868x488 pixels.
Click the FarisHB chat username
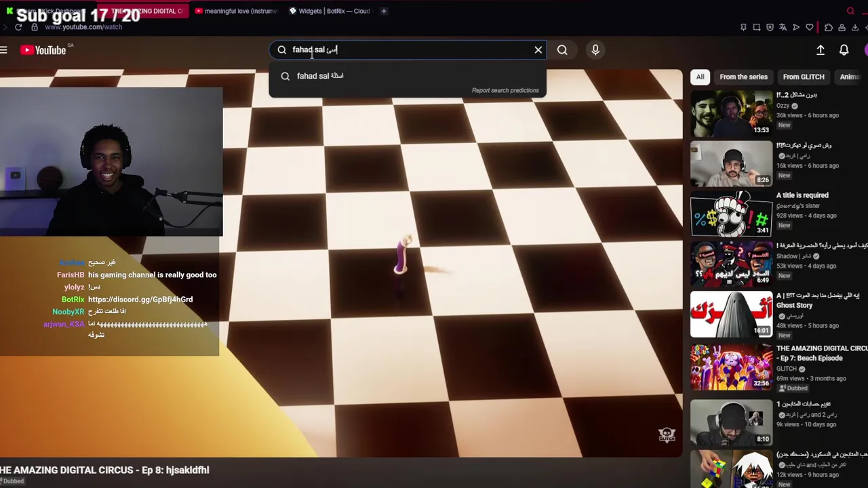point(71,275)
